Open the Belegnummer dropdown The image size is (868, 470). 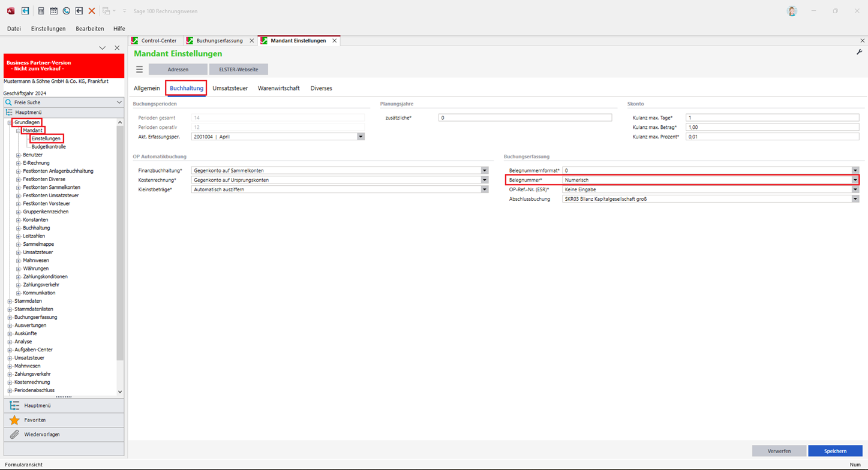[x=855, y=180]
